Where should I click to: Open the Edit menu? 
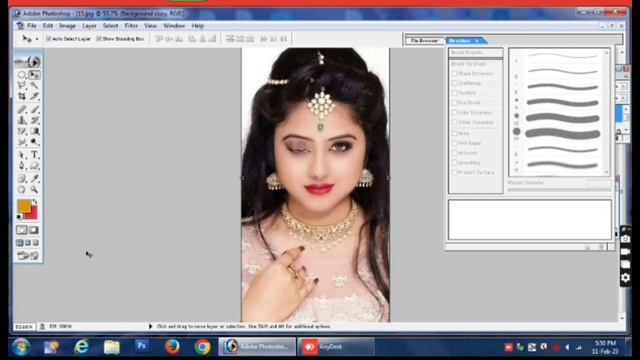pos(48,26)
